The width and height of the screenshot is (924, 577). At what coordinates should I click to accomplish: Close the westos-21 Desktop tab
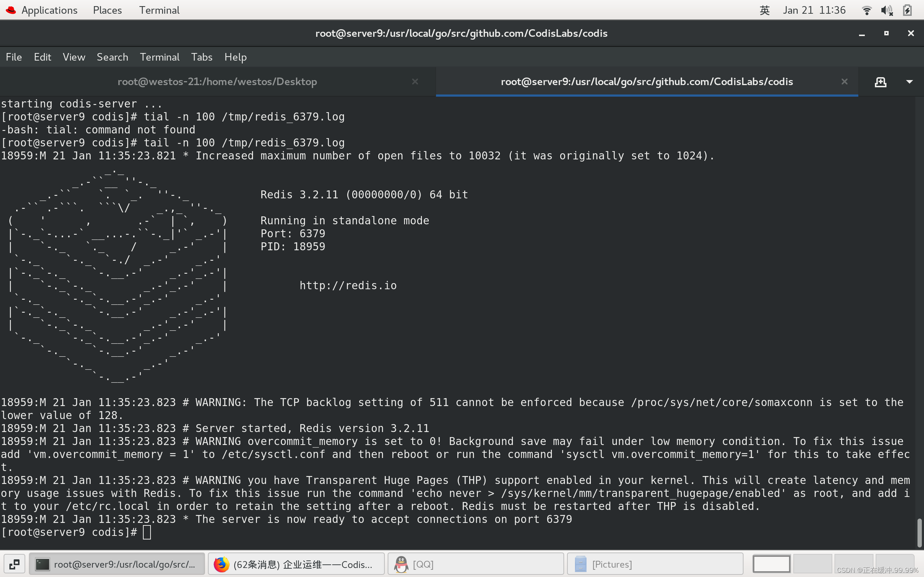tap(415, 82)
